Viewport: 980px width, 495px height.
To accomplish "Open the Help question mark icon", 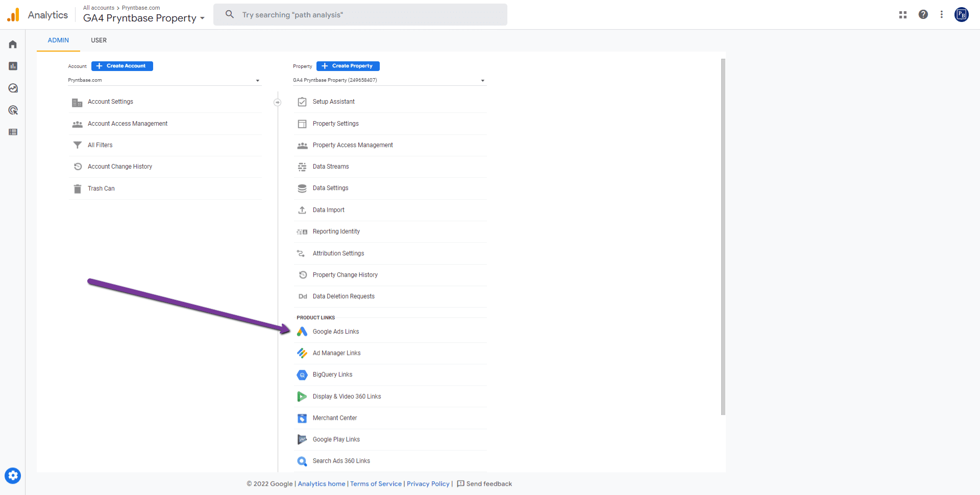I will 923,14.
